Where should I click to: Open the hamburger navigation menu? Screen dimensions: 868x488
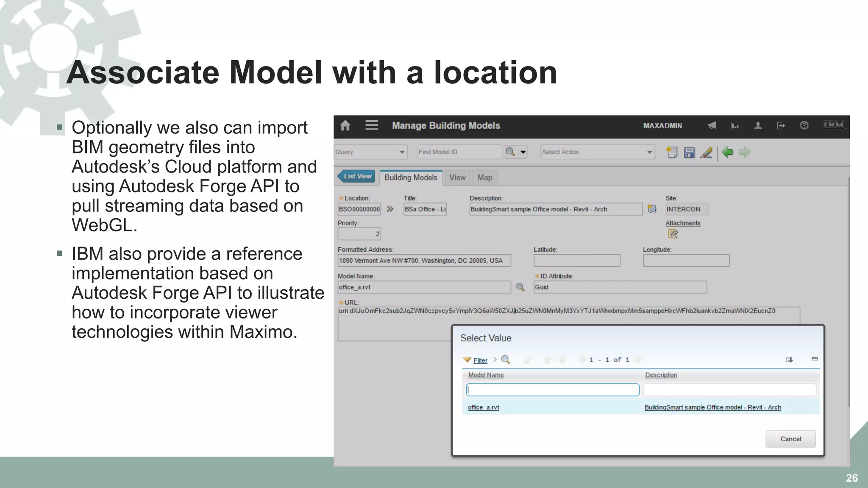coord(372,125)
